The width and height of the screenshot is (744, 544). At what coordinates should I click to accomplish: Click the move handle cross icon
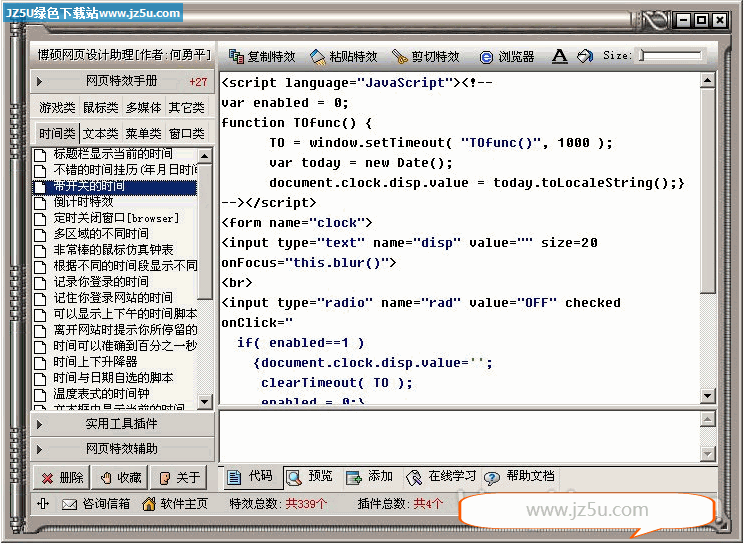pyautogui.click(x=43, y=504)
